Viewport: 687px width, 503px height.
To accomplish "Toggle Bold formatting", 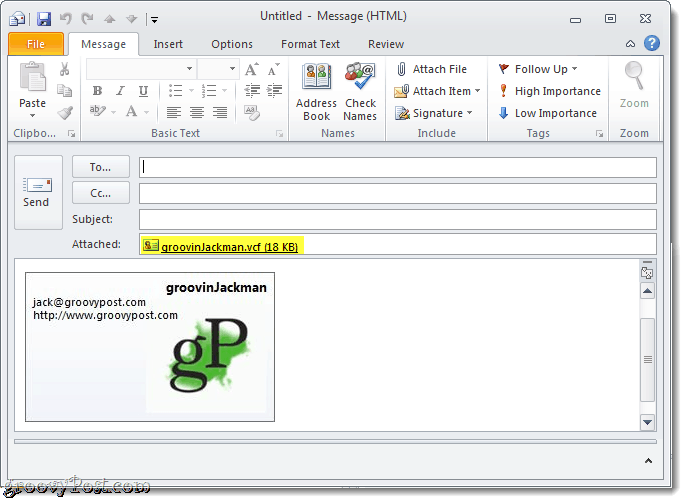I will coord(97,91).
